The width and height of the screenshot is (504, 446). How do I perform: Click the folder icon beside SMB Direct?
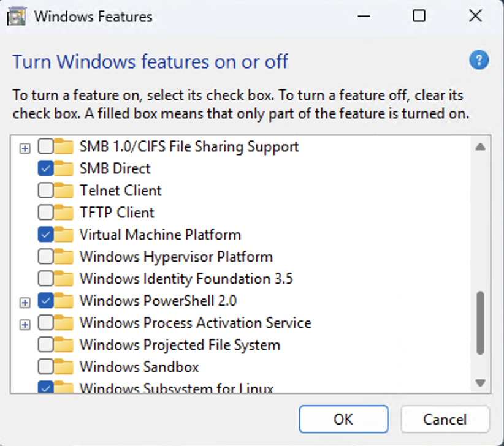point(64,168)
